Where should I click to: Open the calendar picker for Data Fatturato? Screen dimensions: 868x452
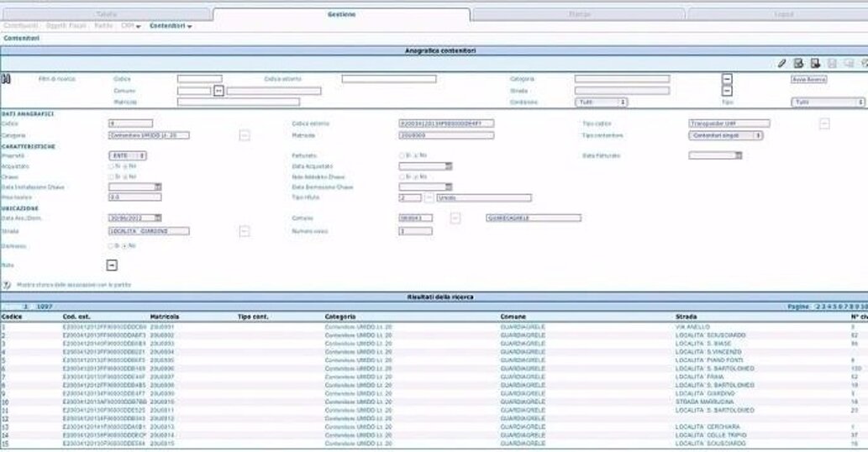[x=739, y=155]
